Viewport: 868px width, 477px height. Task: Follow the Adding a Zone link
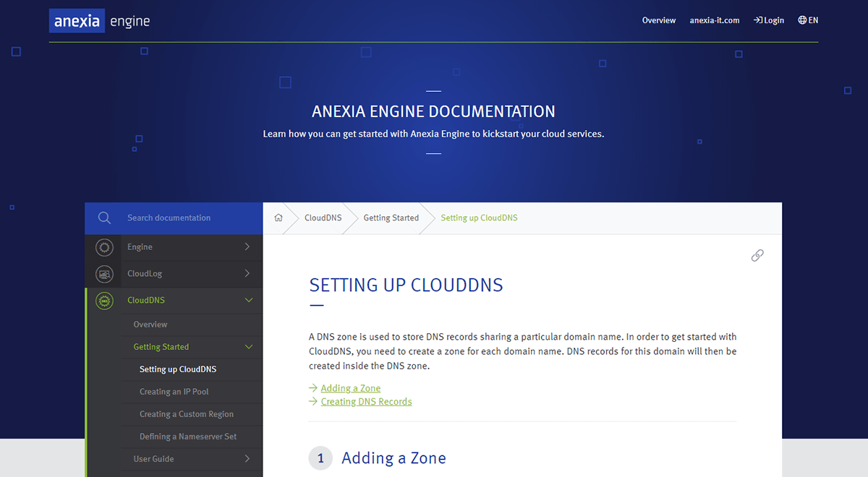pyautogui.click(x=351, y=388)
